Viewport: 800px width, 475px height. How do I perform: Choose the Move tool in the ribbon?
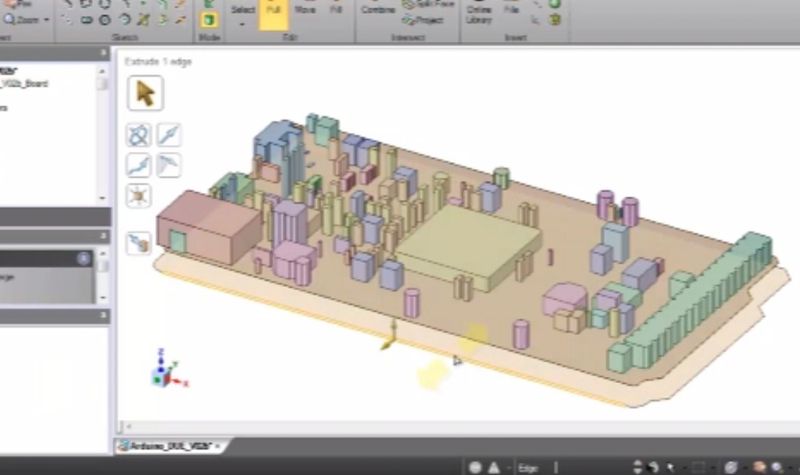click(305, 9)
